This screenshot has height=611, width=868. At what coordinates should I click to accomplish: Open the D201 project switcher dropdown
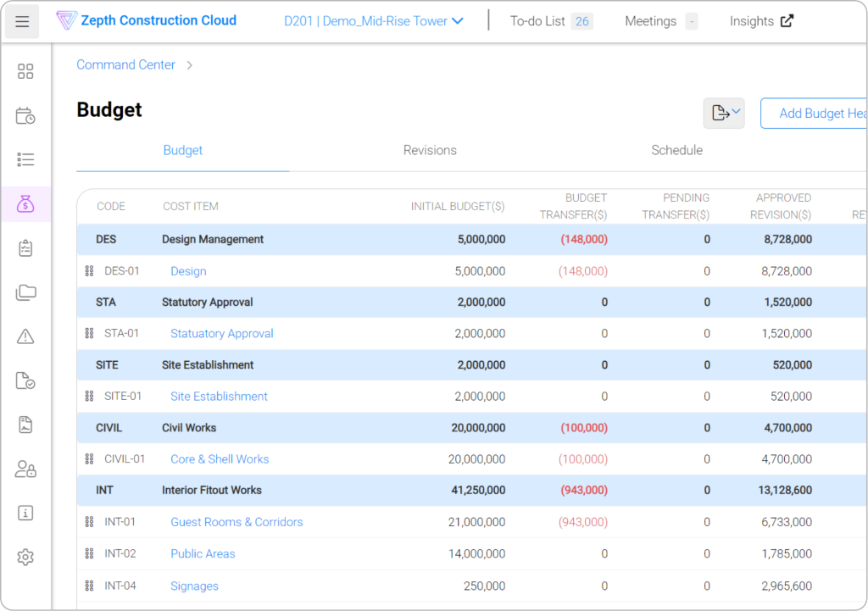373,21
